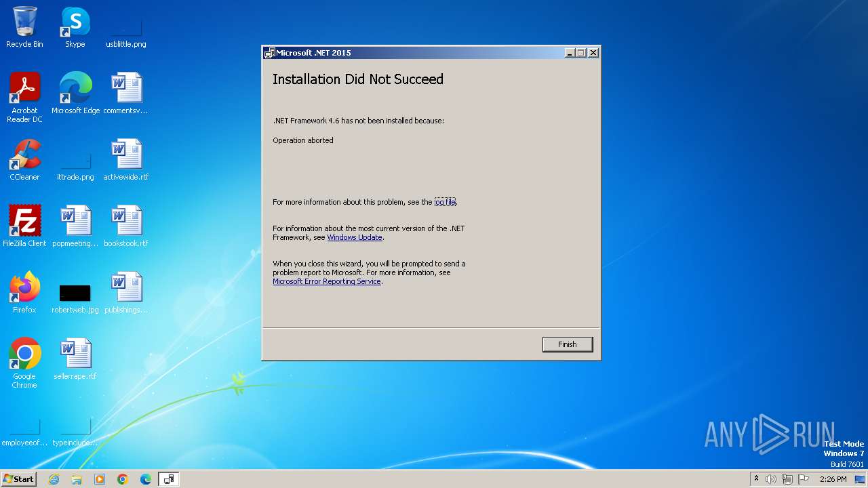Select the Skype desktop shortcut
Viewport: 868px width, 488px height.
(75, 27)
